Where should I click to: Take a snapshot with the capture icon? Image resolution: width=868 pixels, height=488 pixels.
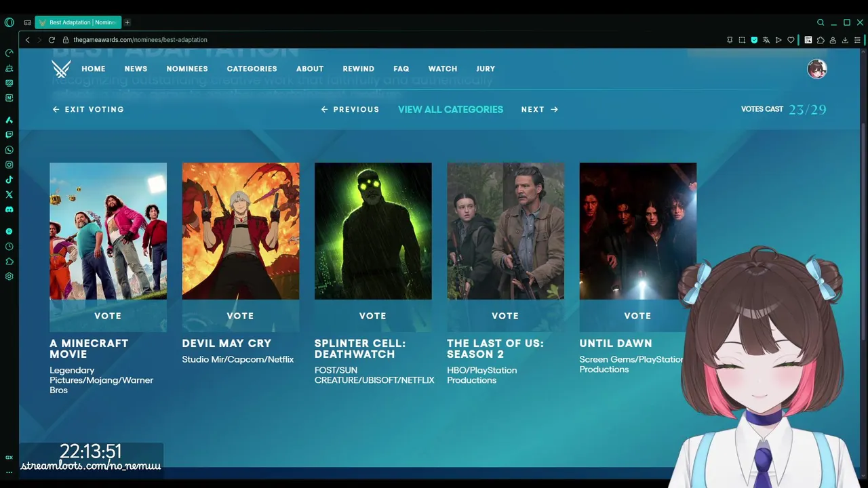pos(742,40)
